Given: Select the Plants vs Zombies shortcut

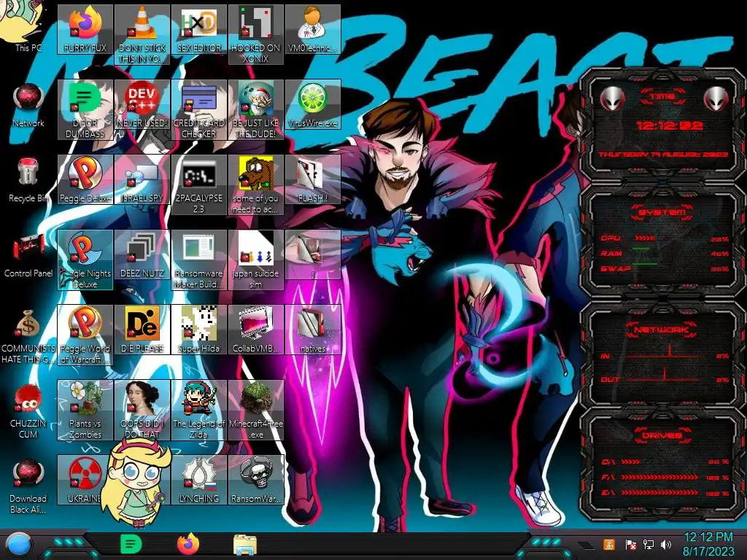Looking at the screenshot, I should 85,411.
